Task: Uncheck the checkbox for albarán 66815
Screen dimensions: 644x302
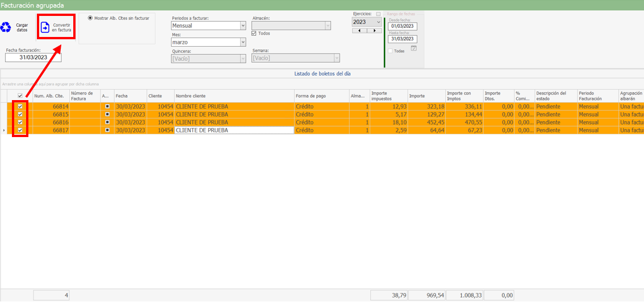Action: [20, 114]
